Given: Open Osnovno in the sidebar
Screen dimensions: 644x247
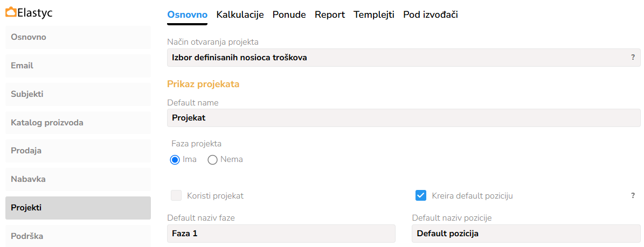Looking at the screenshot, I should click(78, 37).
